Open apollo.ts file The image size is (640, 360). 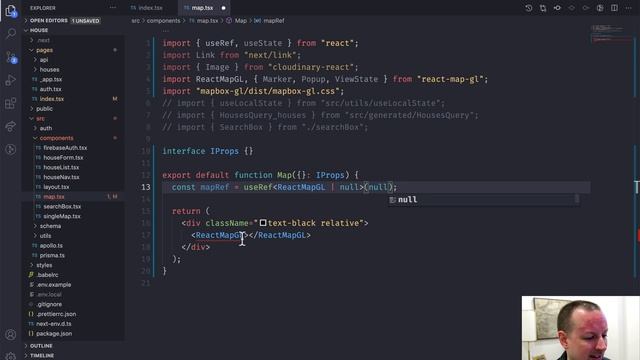pyautogui.click(x=51, y=245)
